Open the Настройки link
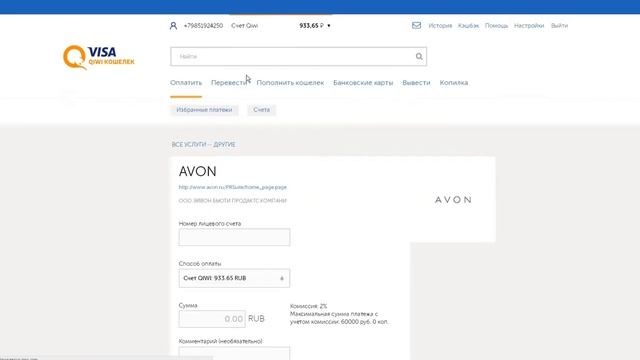The image size is (640, 360). [x=529, y=25]
